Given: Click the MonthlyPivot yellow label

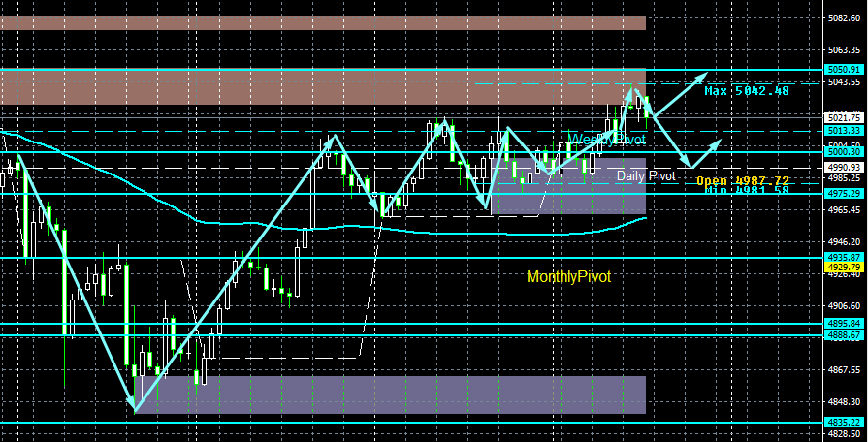Looking at the screenshot, I should 568,277.
